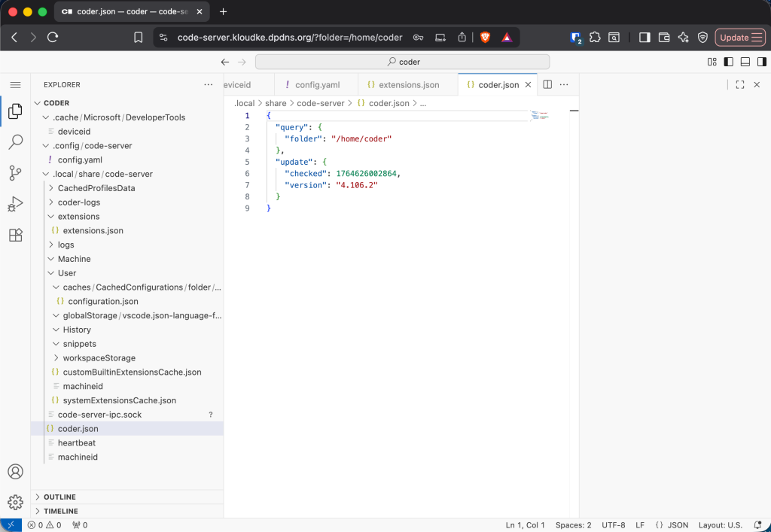Toggle the bottom panel visibility

coord(745,63)
